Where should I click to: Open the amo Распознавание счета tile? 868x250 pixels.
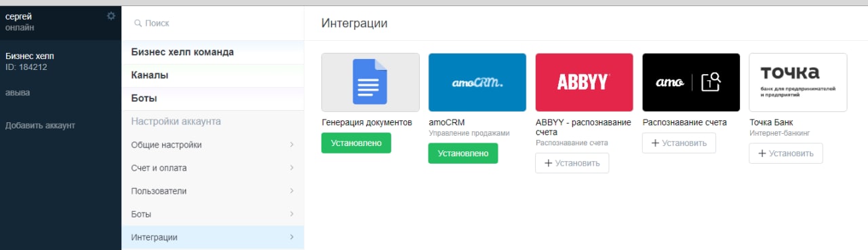point(691,82)
